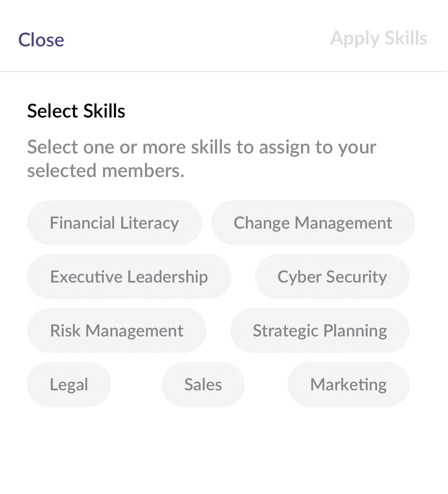The height and width of the screenshot is (494, 448).
Task: Choose the Executive Leadership skill
Action: 129,277
